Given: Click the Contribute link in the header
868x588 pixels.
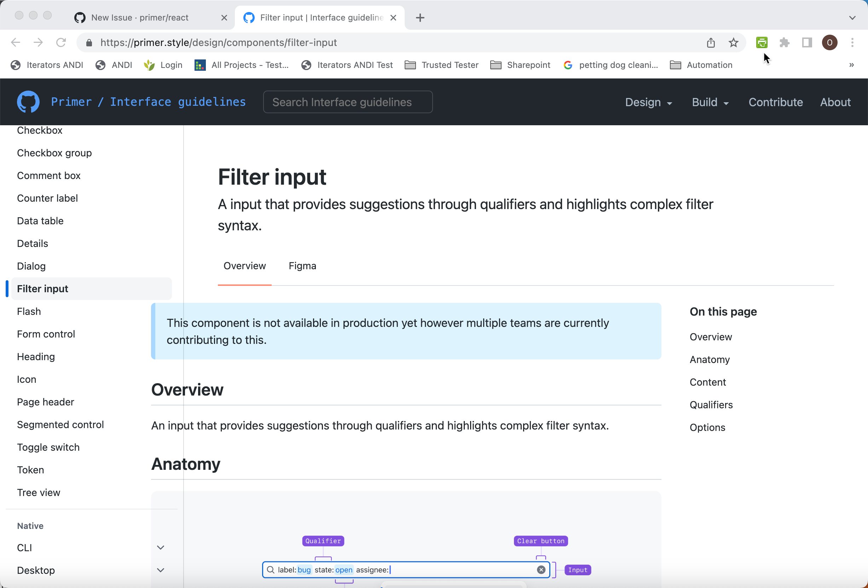Looking at the screenshot, I should point(775,102).
